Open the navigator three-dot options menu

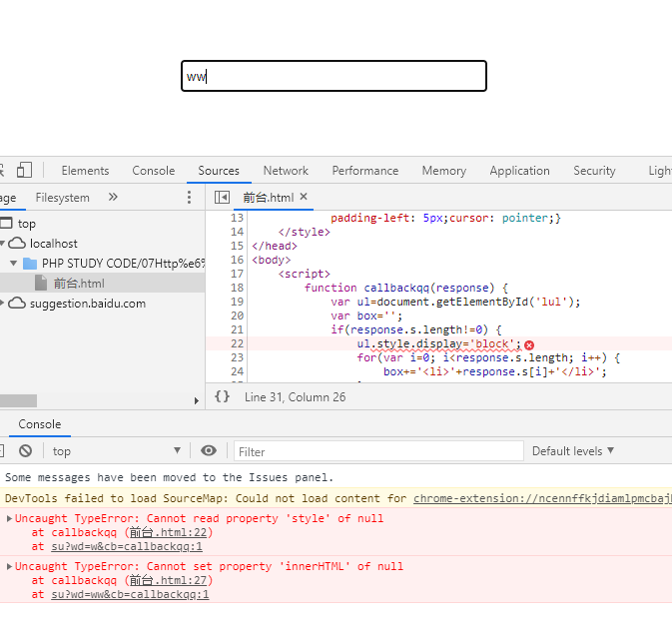189,197
